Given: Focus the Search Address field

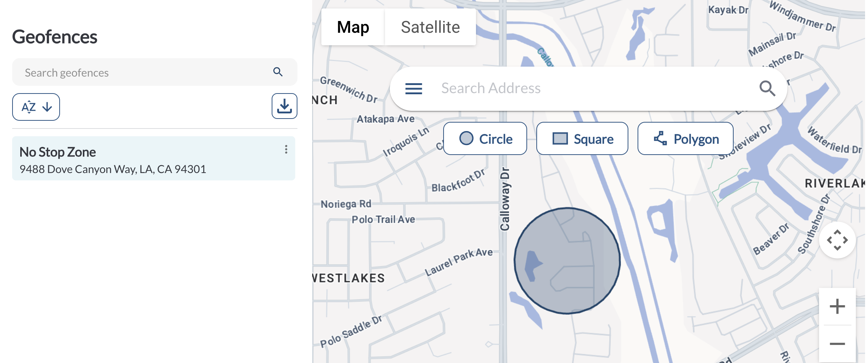Looking at the screenshot, I should (x=589, y=89).
